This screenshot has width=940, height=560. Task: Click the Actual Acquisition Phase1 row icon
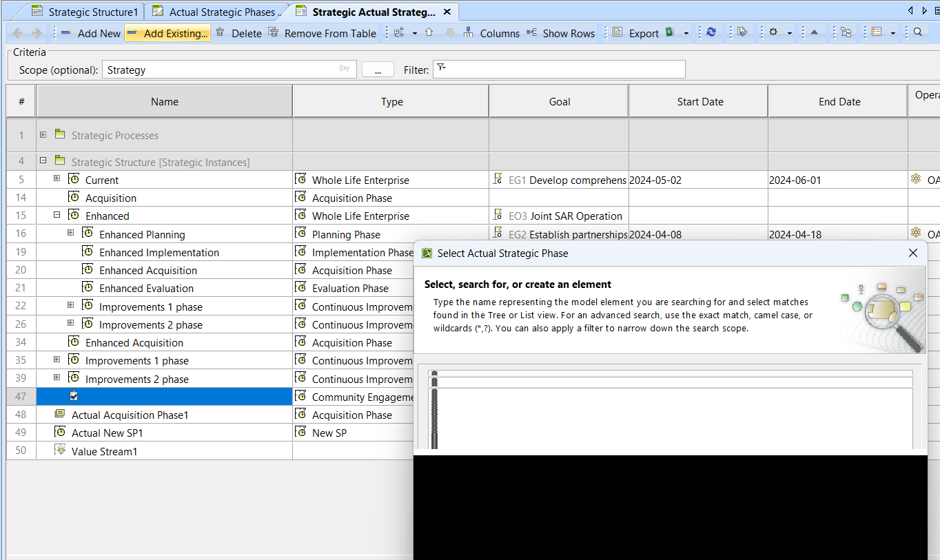[60, 415]
